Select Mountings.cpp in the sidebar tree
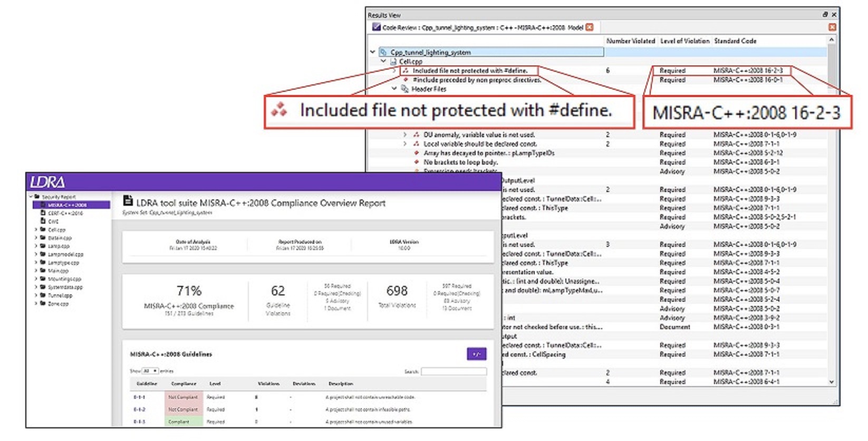This screenshot has width=868, height=441. 64,279
